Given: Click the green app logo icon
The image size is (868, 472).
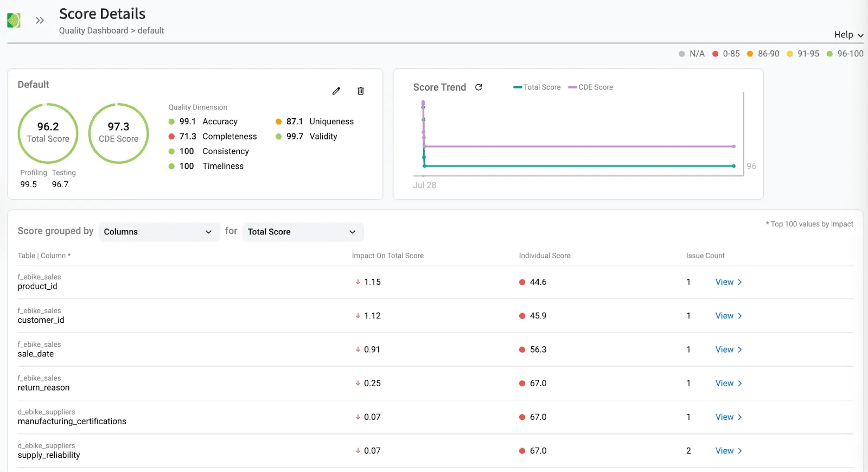Looking at the screenshot, I should pos(14,21).
